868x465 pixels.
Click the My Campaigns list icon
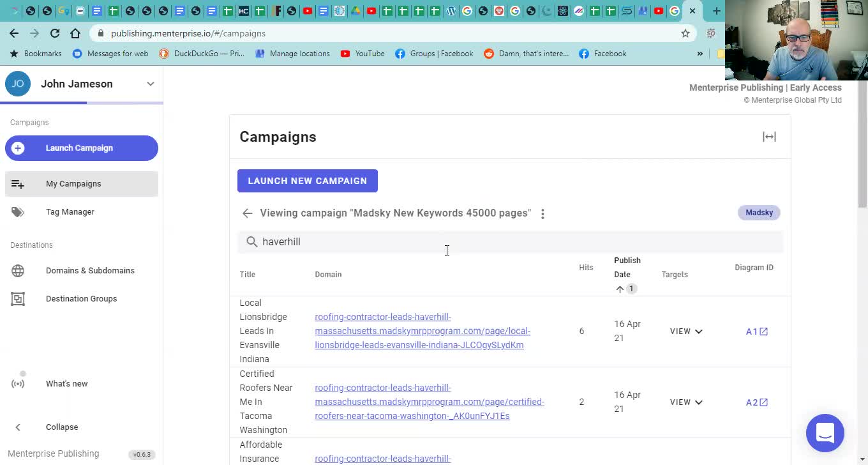[18, 184]
